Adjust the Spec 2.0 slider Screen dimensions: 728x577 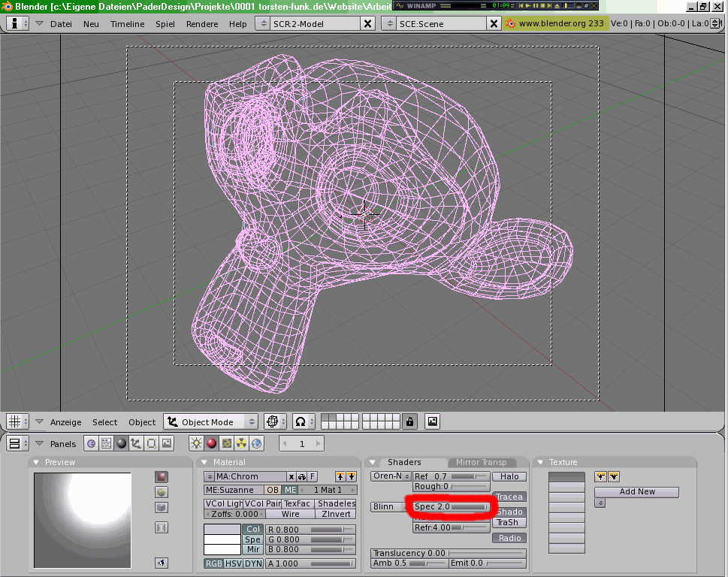[452, 507]
